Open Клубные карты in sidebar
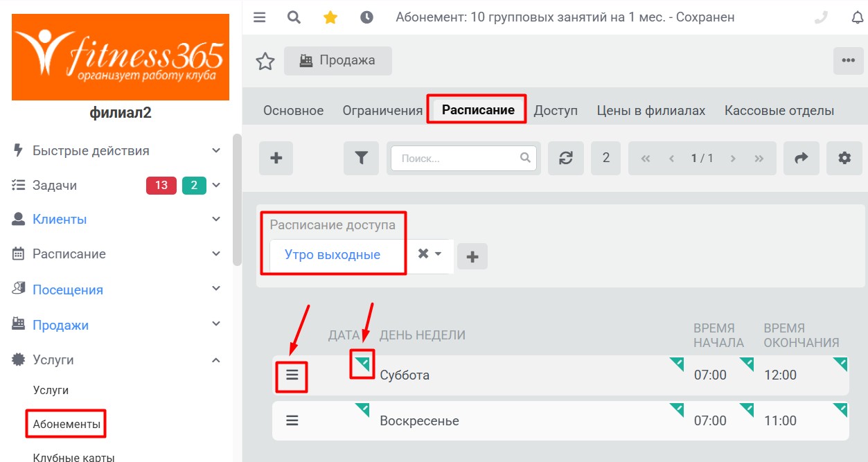The image size is (868, 462). tap(74, 456)
